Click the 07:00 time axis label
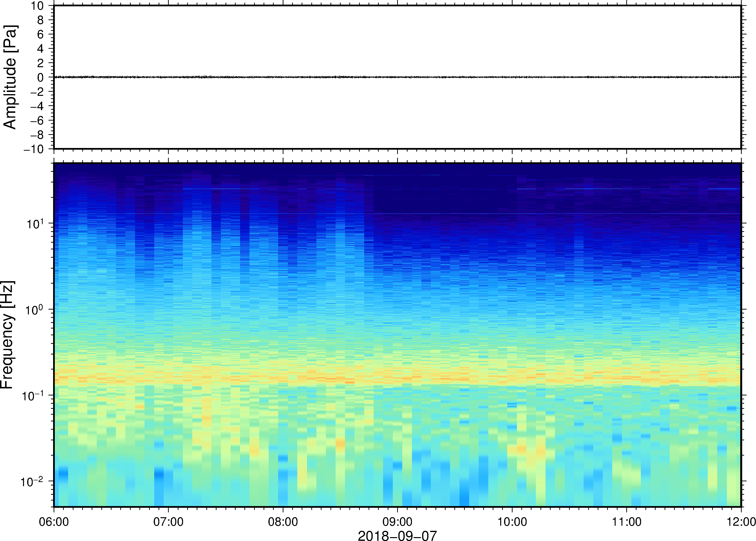Image resolution: width=756 pixels, height=541 pixels. (x=168, y=522)
